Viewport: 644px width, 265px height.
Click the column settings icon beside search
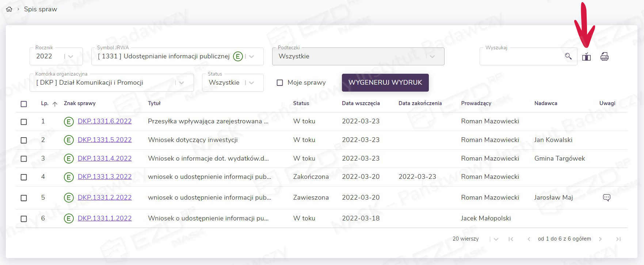tap(586, 57)
